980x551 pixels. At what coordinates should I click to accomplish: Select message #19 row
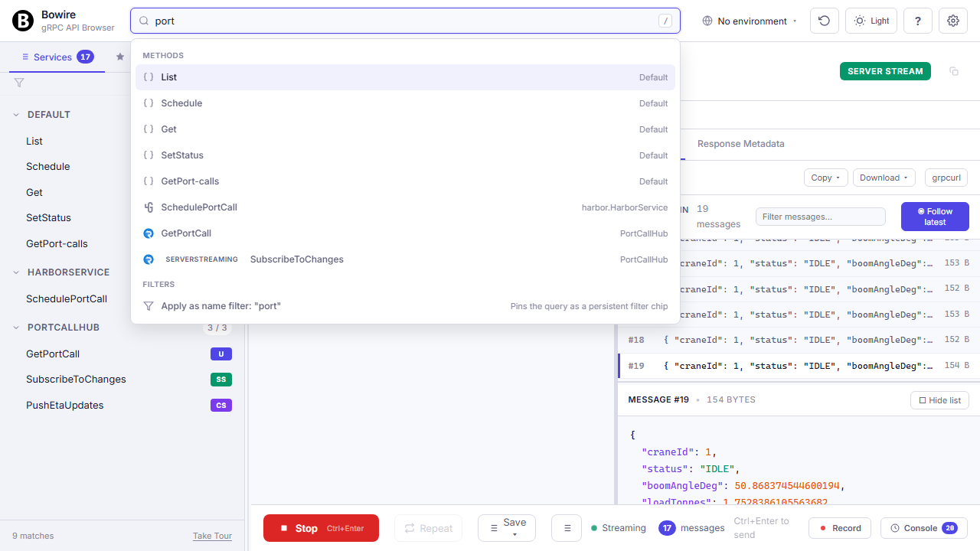[x=799, y=366]
